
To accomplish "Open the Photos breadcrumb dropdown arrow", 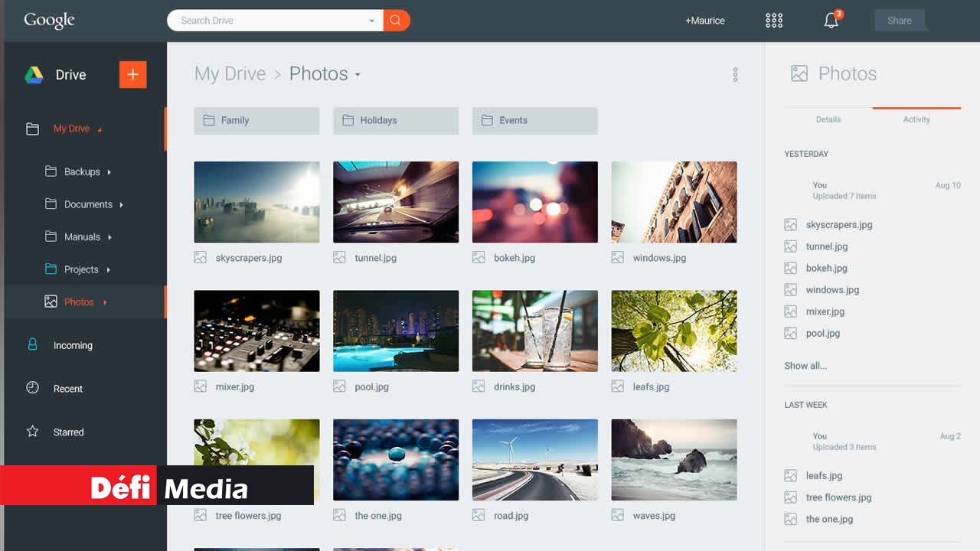I will click(x=358, y=75).
